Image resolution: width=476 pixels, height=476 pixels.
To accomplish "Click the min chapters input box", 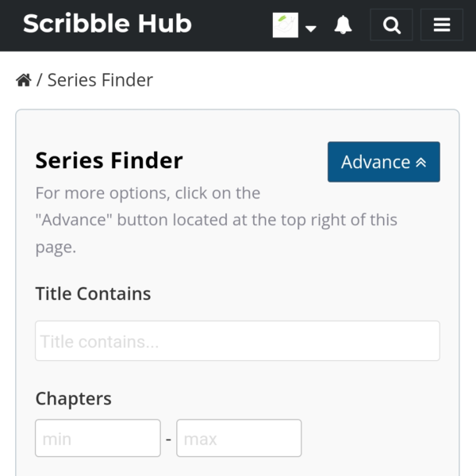I will click(98, 438).
